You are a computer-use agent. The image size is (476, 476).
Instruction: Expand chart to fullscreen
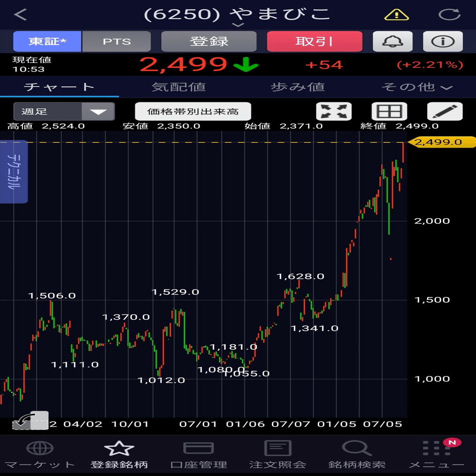pos(334,111)
